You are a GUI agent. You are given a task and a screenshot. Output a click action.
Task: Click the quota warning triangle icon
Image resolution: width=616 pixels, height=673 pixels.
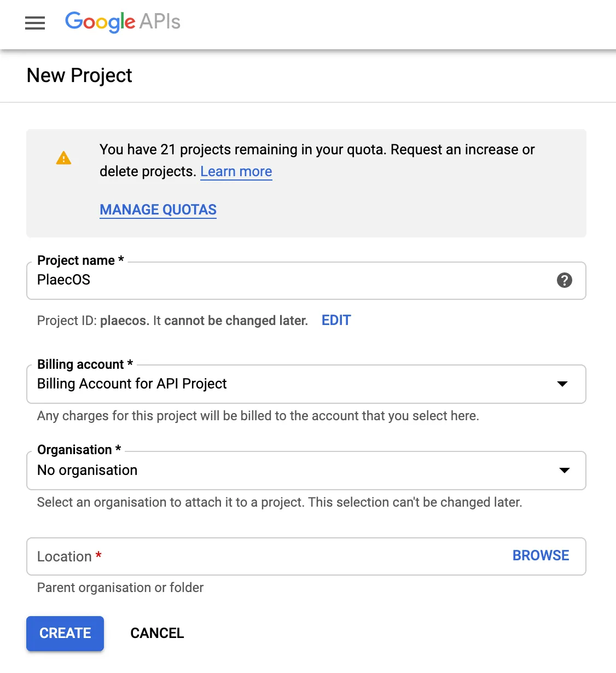(x=64, y=158)
